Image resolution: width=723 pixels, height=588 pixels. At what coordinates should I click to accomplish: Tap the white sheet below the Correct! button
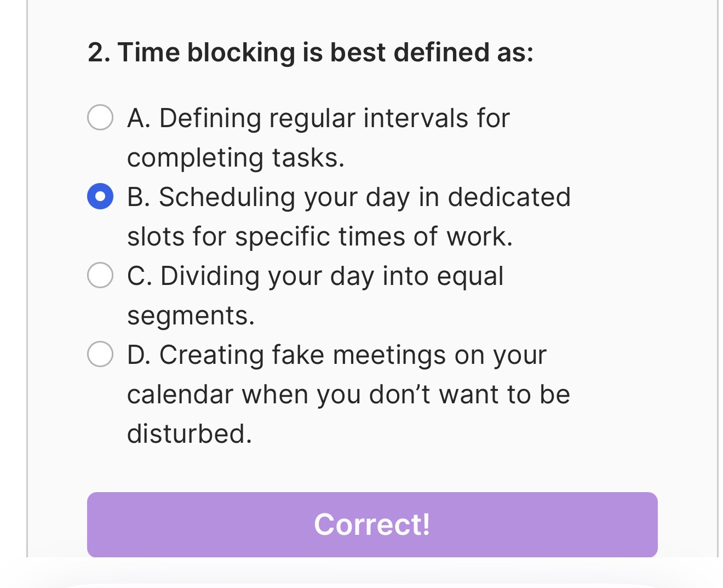[361, 575]
